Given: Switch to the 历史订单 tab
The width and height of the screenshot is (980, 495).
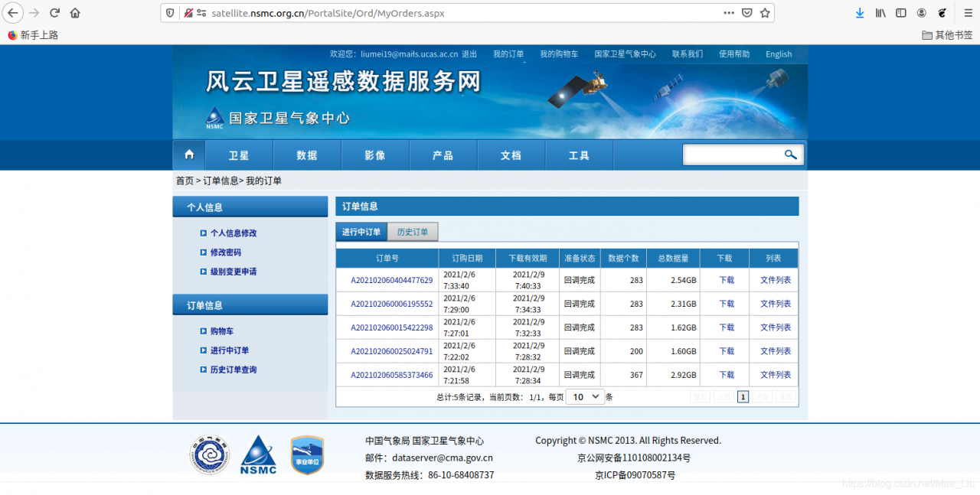Looking at the screenshot, I should (413, 232).
